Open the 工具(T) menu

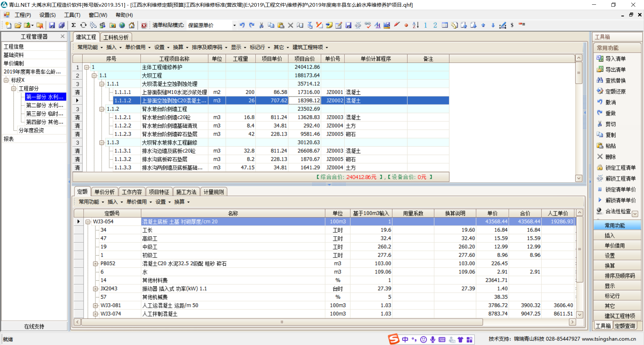(x=72, y=15)
